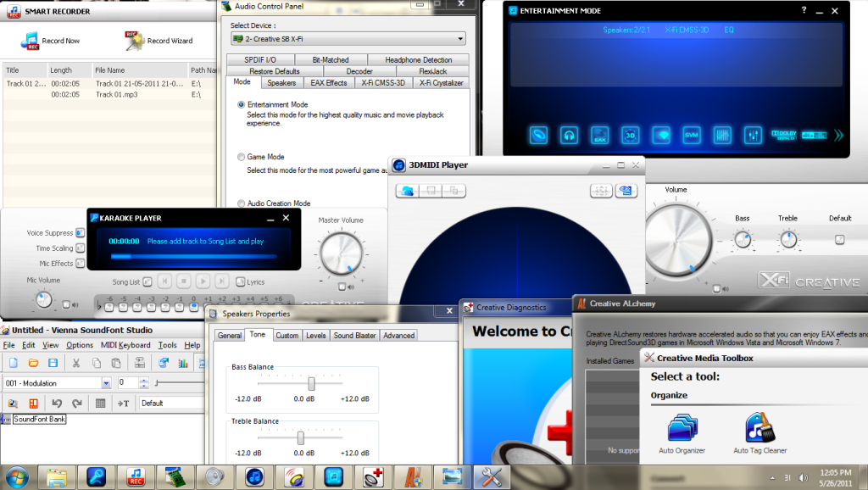Click the Dolby Digital EX icon
868x490 pixels.
pyautogui.click(x=784, y=135)
